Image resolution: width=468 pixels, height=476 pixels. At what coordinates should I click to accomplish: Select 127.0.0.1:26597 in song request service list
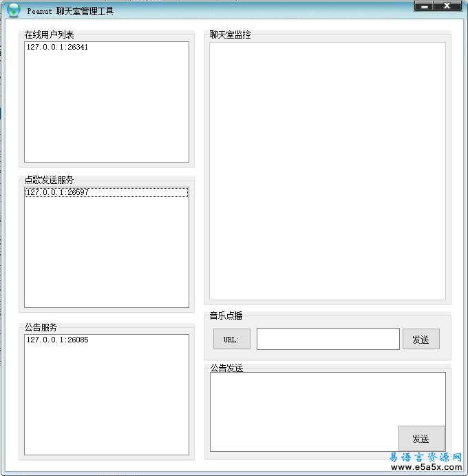tap(107, 192)
